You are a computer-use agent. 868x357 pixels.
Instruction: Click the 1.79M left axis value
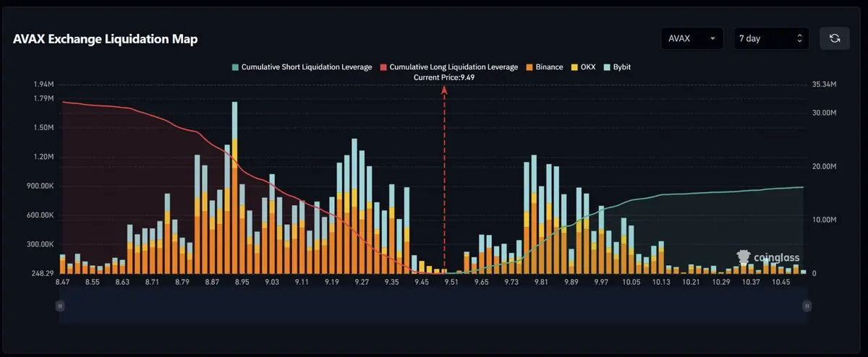pos(44,98)
